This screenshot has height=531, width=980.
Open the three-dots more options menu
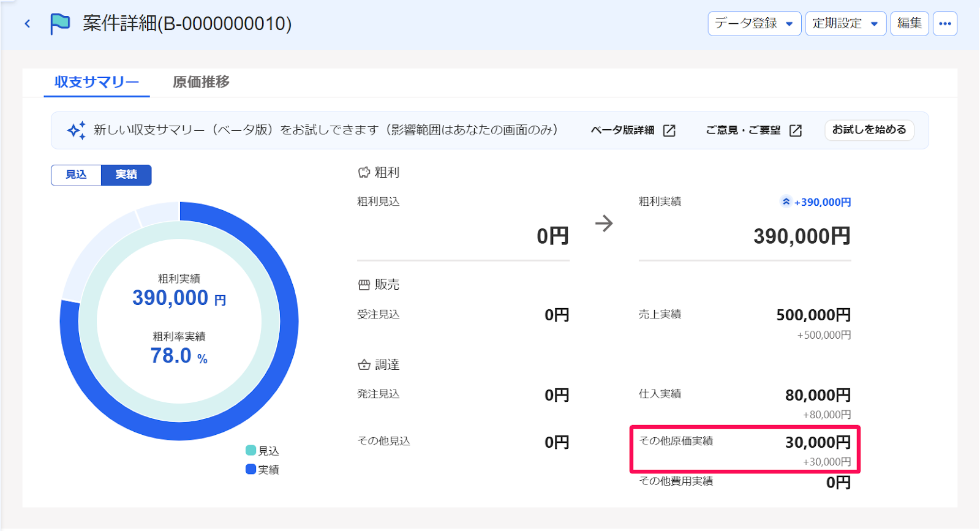[x=945, y=24]
